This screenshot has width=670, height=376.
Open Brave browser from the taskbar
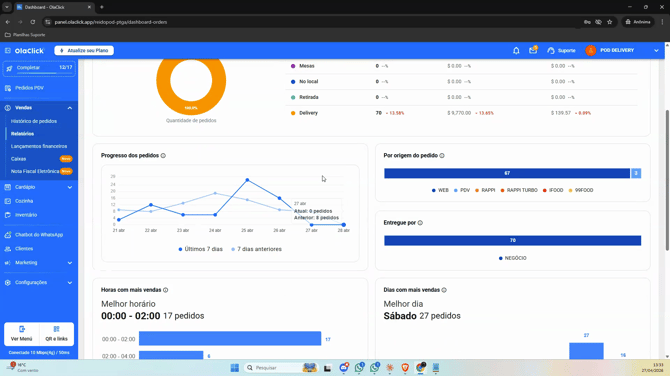405,368
